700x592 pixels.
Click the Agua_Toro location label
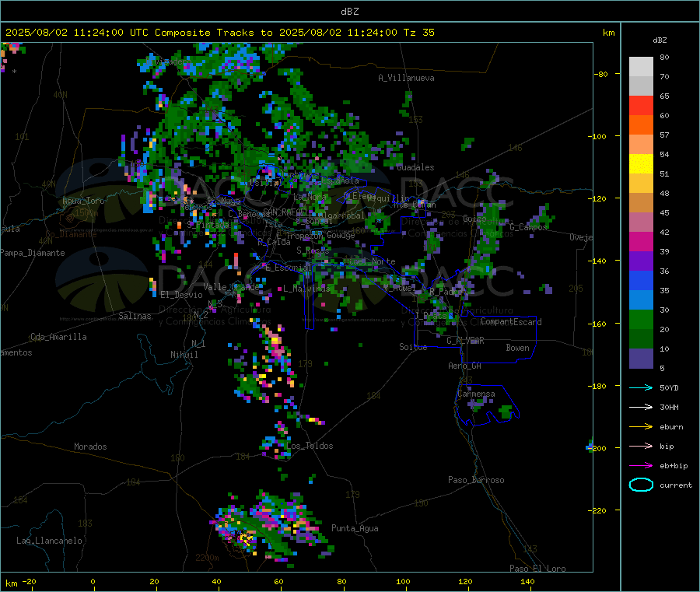(83, 201)
